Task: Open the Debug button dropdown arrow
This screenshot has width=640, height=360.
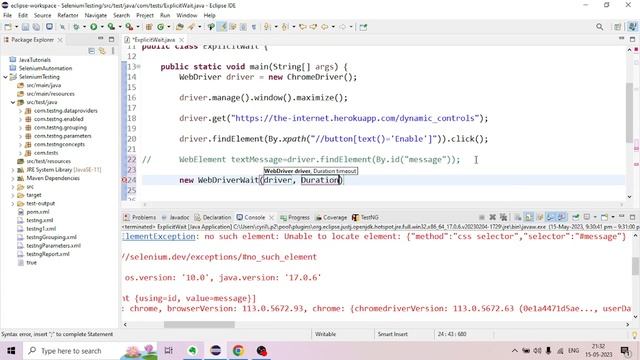Action: [x=84, y=27]
